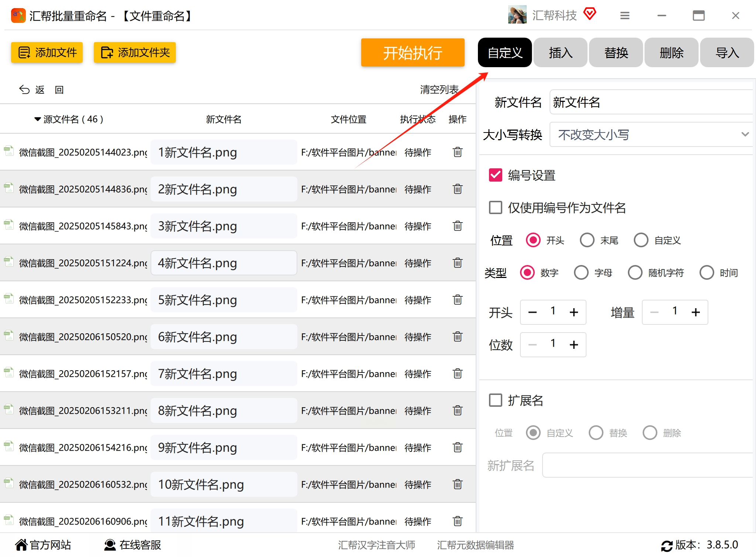Switch to the 插入 tab
The height and width of the screenshot is (557, 756).
pos(560,53)
